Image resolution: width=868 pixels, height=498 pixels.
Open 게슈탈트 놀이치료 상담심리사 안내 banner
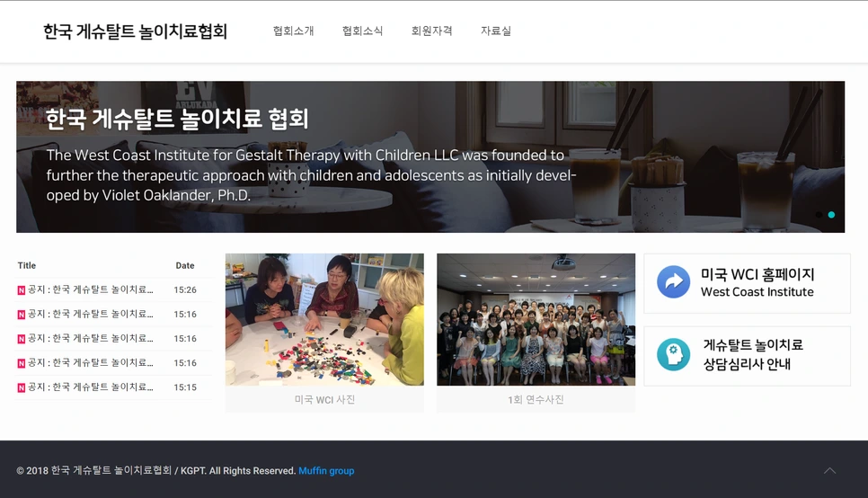pyautogui.click(x=747, y=356)
